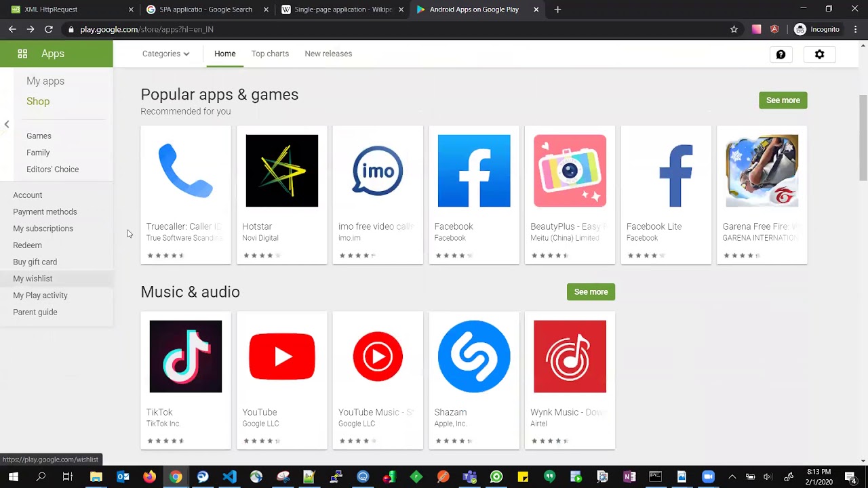Open the Incognito profile indicator
The width and height of the screenshot is (868, 488).
click(817, 29)
